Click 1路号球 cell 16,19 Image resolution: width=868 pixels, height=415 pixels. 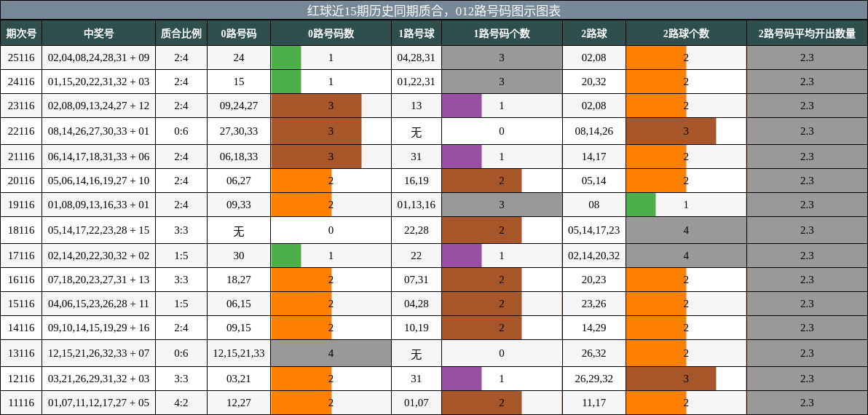(417, 181)
